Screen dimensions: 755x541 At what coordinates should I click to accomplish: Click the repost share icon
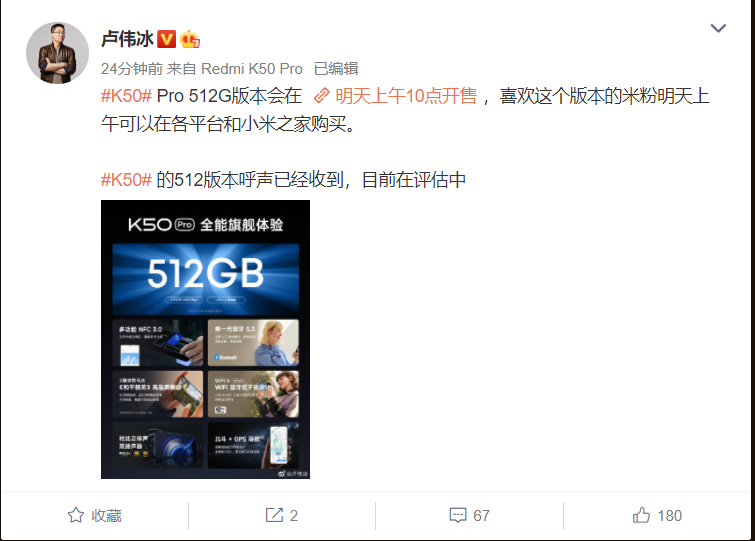tap(274, 515)
